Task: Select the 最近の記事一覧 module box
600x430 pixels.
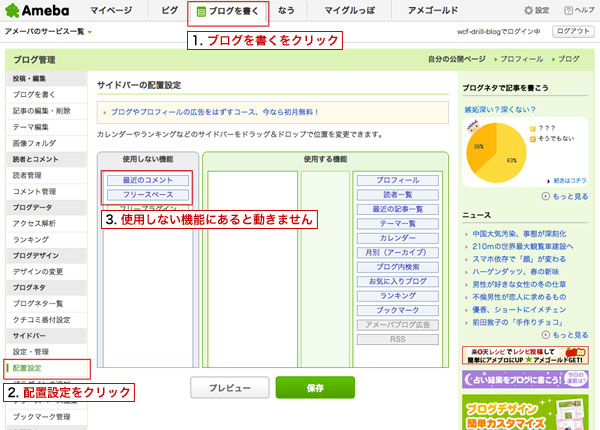Action: coord(398,209)
